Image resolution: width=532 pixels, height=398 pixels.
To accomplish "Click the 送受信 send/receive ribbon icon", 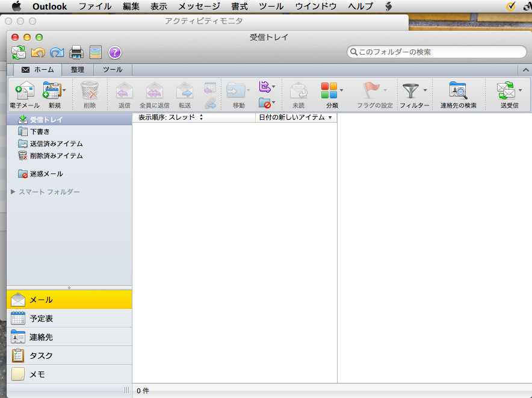I will tap(505, 92).
